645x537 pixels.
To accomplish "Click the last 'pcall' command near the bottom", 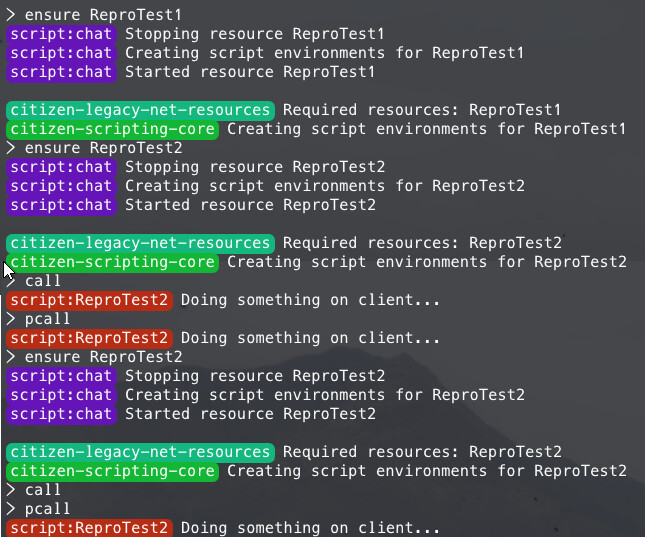I will [47, 509].
